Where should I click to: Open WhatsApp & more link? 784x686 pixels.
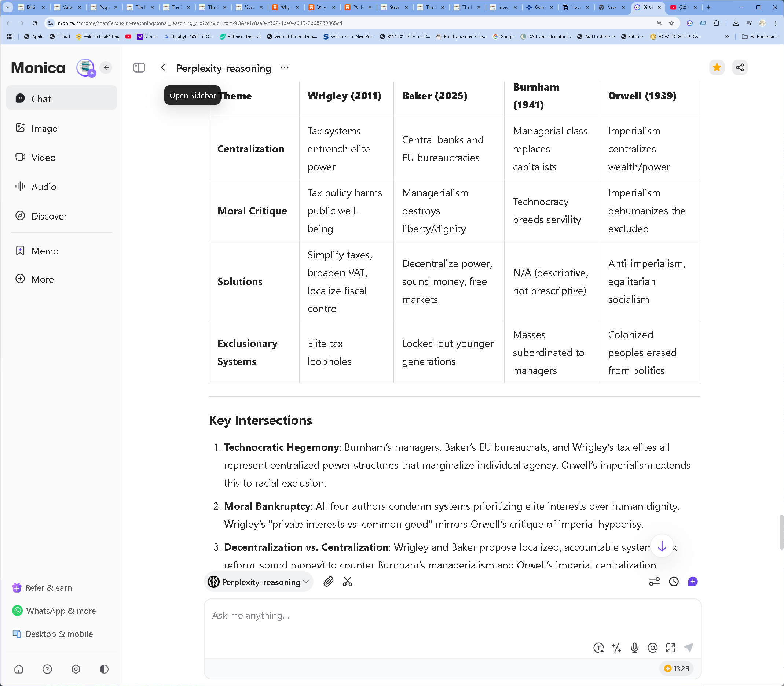click(x=54, y=611)
